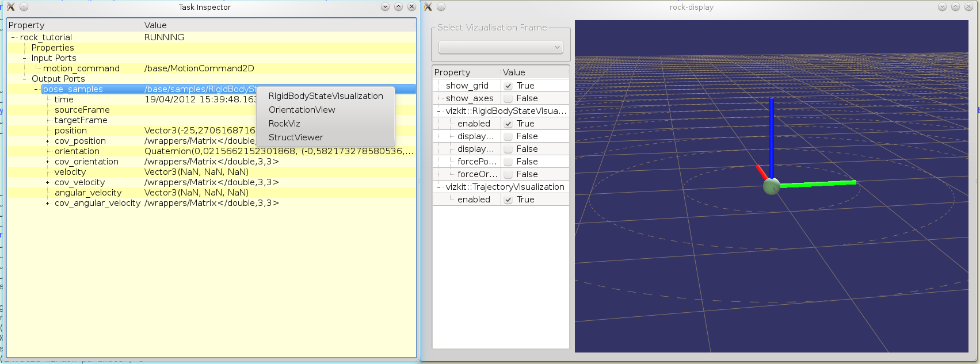Image resolution: width=980 pixels, height=364 pixels.
Task: Open the Select Vizualisation Frame dropdown
Action: (500, 47)
